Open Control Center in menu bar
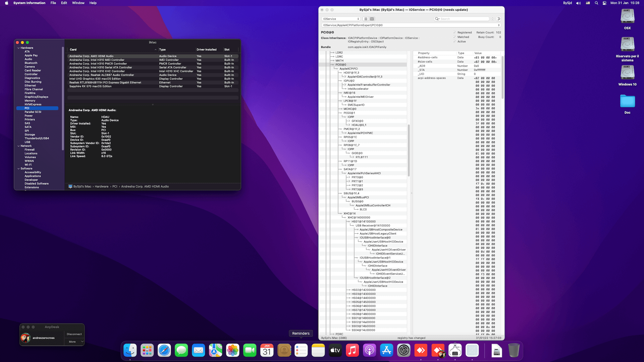The width and height of the screenshot is (644, 362). (x=604, y=3)
